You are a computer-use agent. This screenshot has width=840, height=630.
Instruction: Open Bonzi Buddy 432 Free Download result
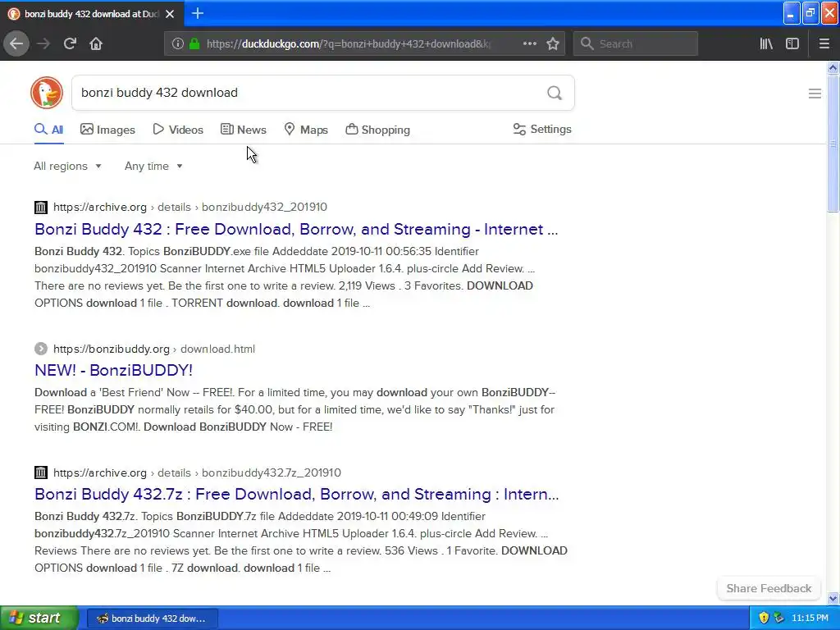tap(296, 230)
